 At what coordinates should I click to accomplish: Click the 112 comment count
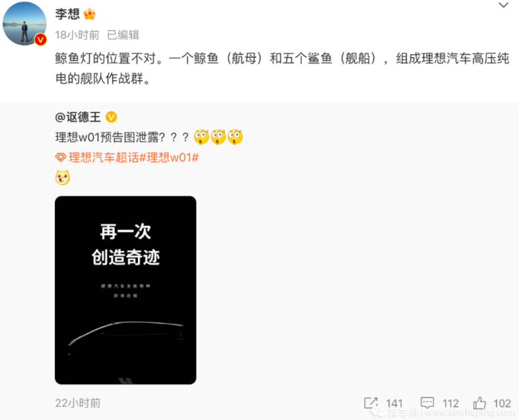451,403
